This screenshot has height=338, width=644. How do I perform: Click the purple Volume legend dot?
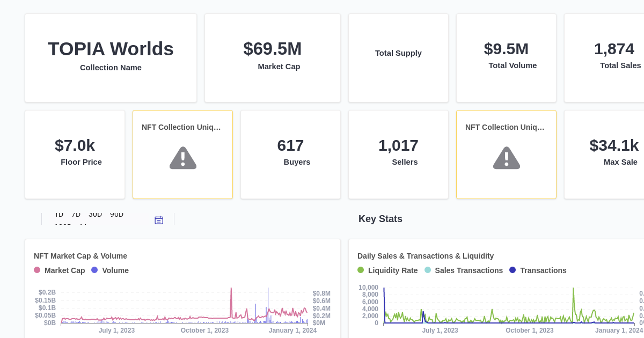pyautogui.click(x=94, y=270)
